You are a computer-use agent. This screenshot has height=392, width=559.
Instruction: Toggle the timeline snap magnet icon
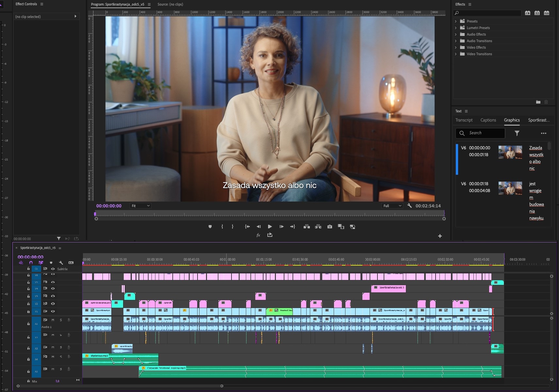click(31, 263)
